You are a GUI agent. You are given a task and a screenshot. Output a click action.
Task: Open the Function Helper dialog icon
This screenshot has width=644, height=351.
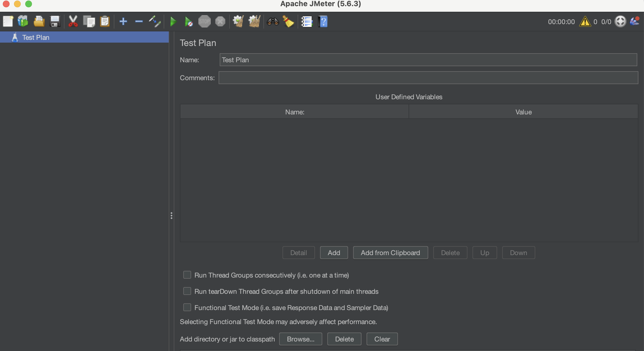[x=307, y=21]
